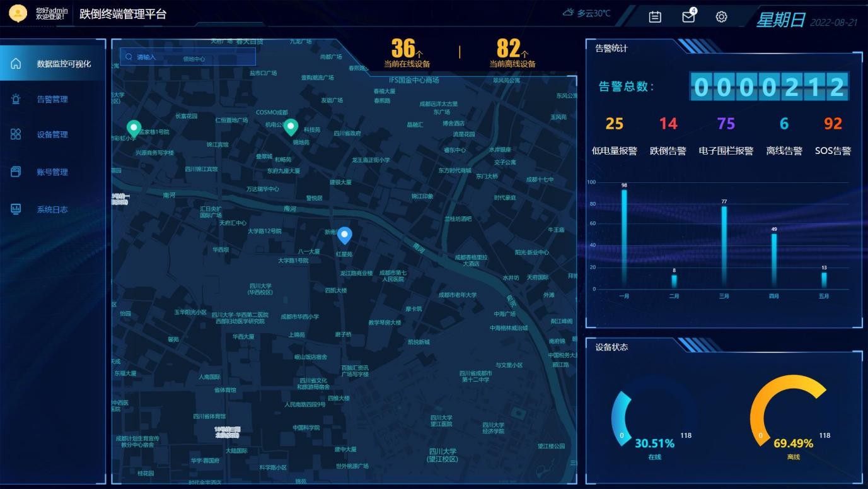Click the 跌倒告警 label
The width and height of the screenshot is (868, 489).
(x=668, y=151)
